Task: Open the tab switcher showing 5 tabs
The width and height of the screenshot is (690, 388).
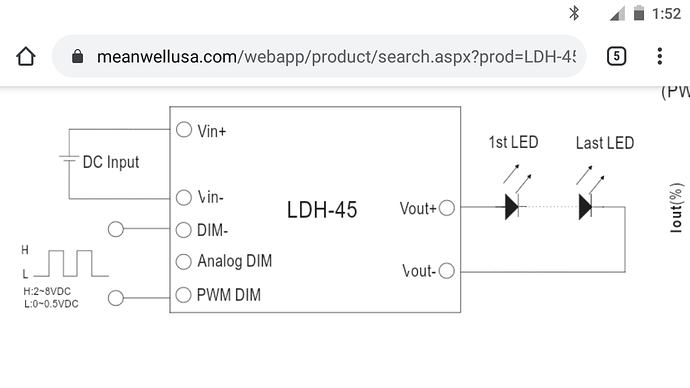Action: coord(616,56)
